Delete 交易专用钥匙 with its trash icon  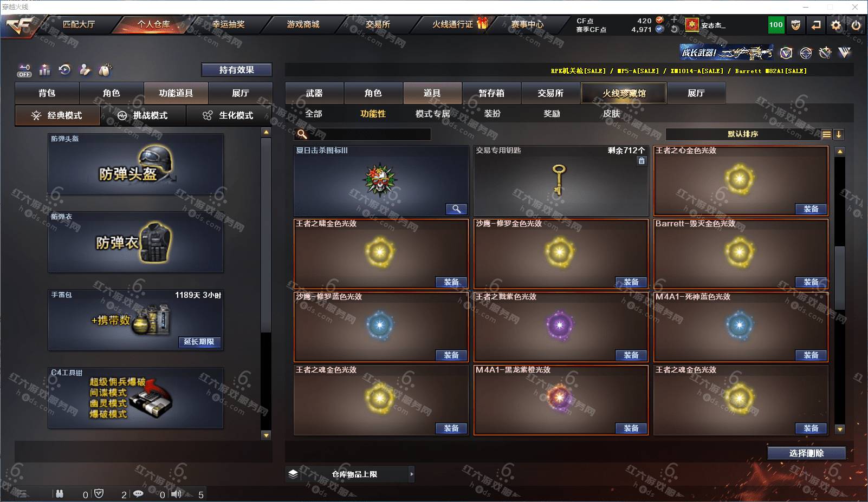tap(642, 161)
